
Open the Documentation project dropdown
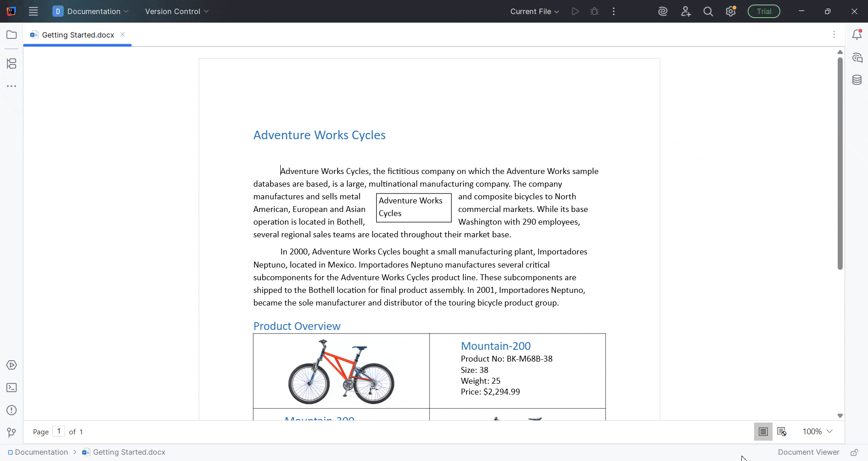[x=91, y=12]
